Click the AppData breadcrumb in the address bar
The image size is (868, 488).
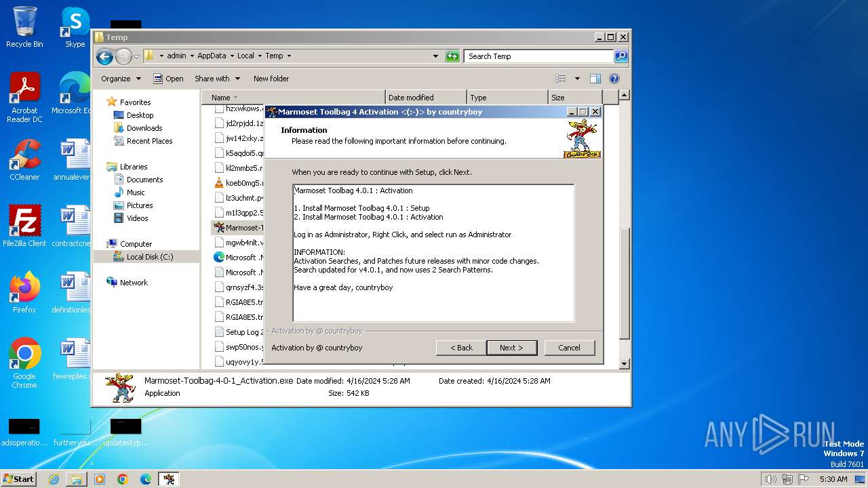[212, 56]
